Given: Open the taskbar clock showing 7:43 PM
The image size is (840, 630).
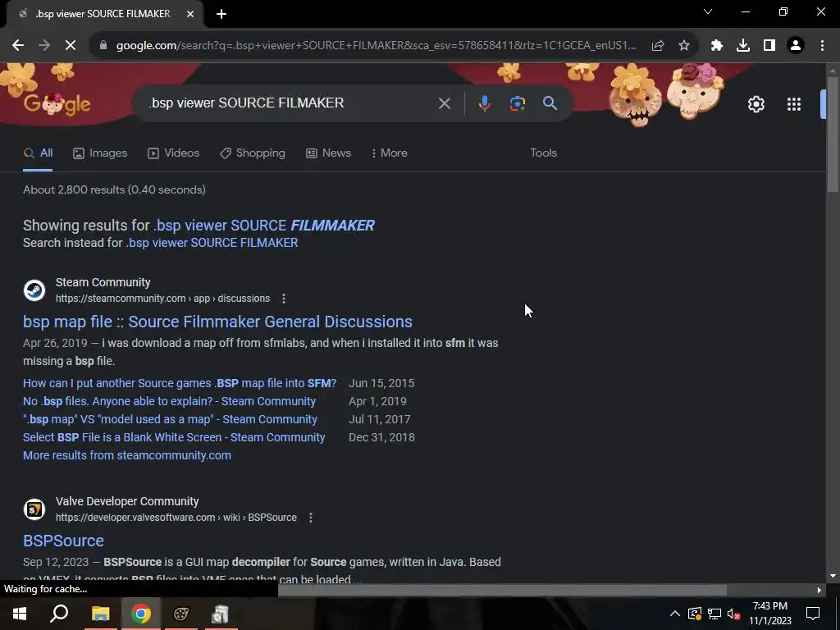Looking at the screenshot, I should 769,614.
